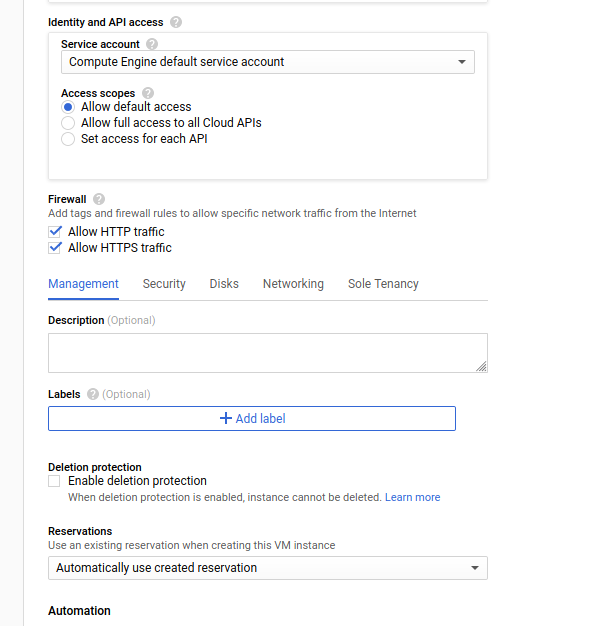Viewport: 602px width, 626px height.
Task: Click the plus icon in Add label
Action: pos(226,418)
